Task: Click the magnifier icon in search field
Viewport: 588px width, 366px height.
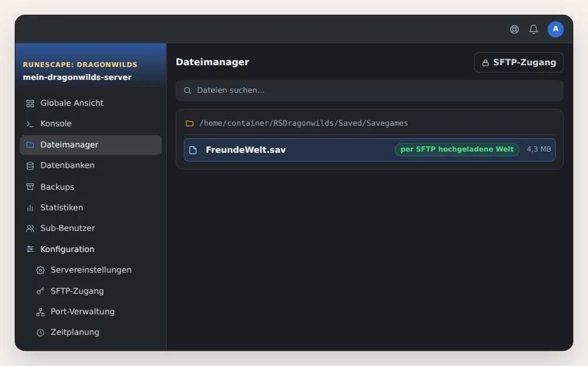Action: 188,90
